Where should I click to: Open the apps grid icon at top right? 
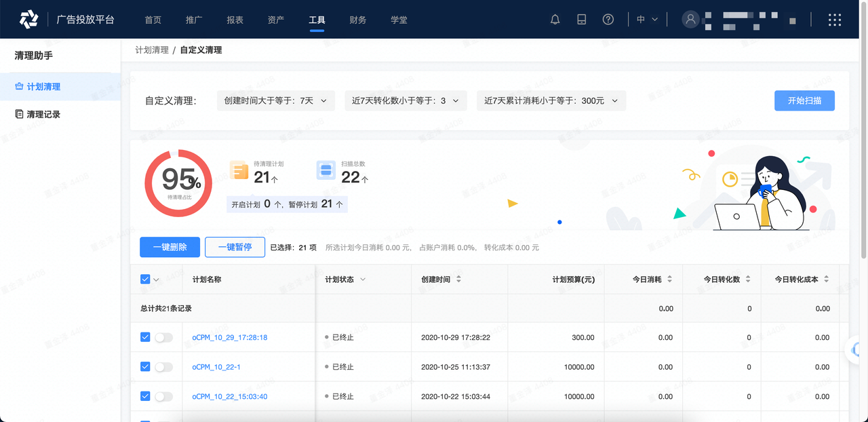pos(834,19)
